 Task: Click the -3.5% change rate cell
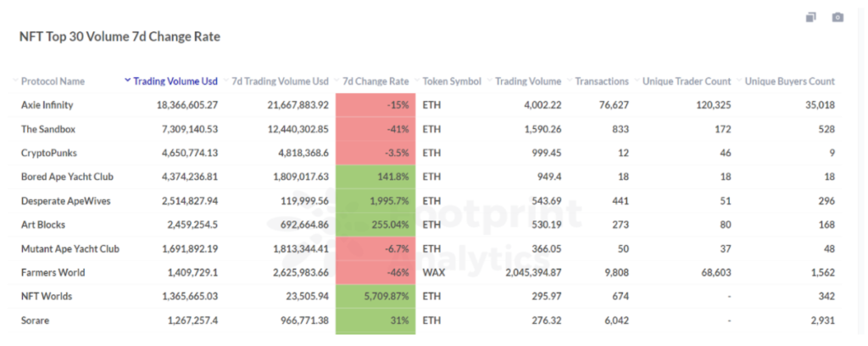(x=376, y=153)
